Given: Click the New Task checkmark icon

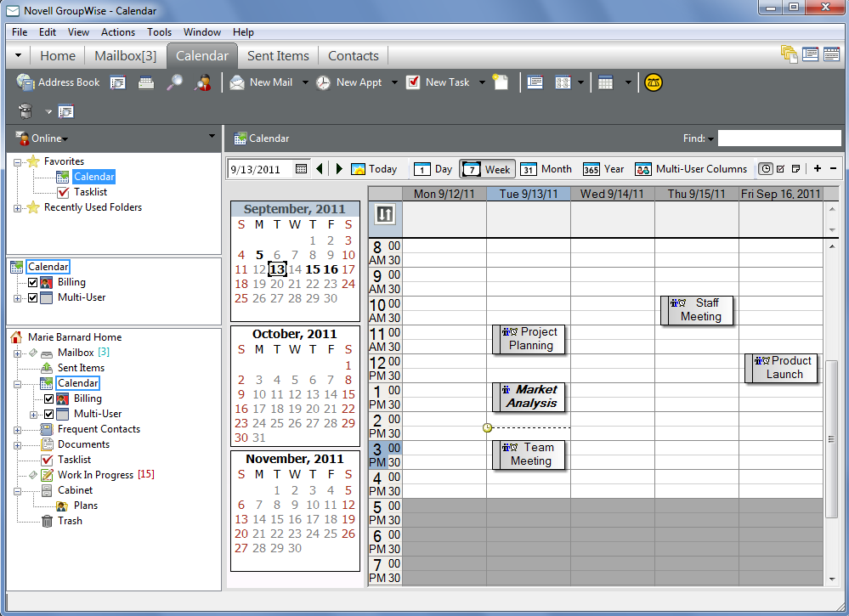Looking at the screenshot, I should [413, 82].
